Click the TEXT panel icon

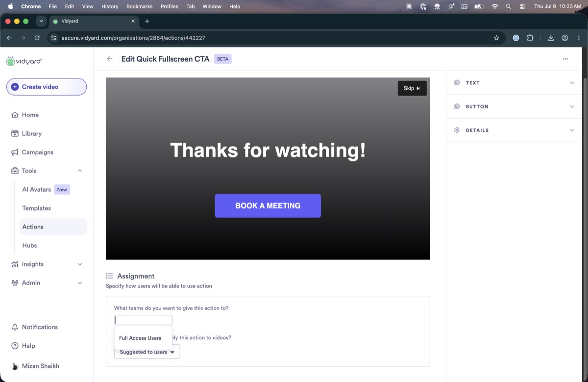(457, 83)
